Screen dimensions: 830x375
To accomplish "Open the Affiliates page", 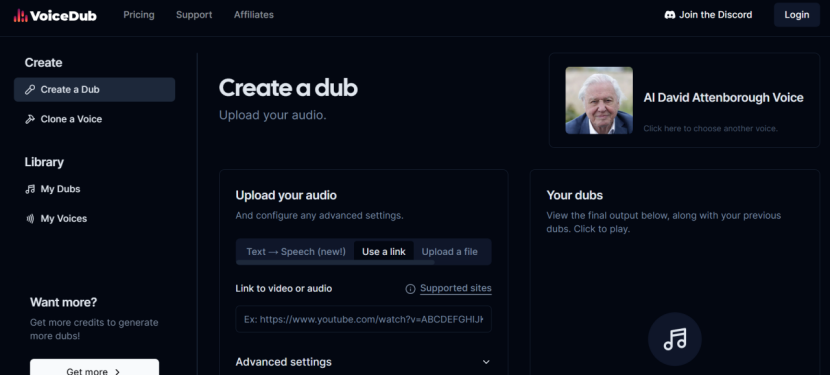I will [x=254, y=15].
